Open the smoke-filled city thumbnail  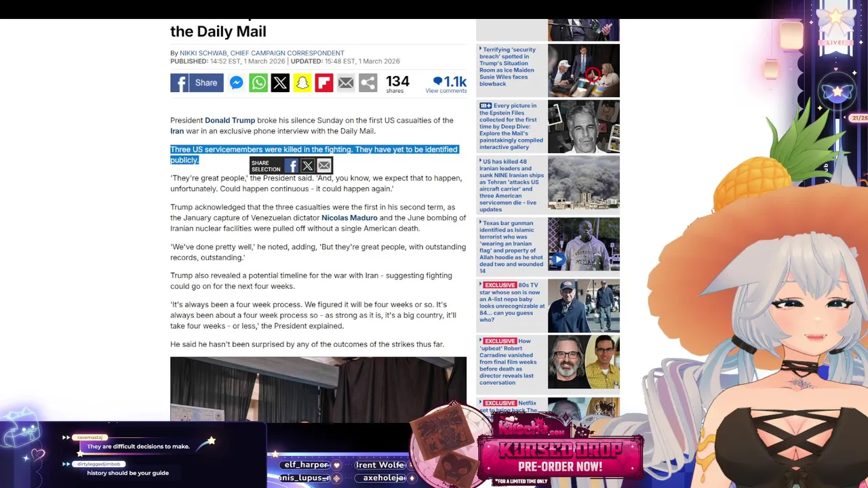[x=583, y=183]
